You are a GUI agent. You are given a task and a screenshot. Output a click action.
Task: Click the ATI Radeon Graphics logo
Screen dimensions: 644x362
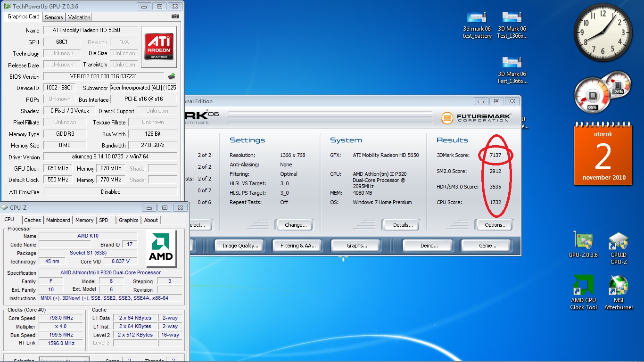pyautogui.click(x=159, y=47)
